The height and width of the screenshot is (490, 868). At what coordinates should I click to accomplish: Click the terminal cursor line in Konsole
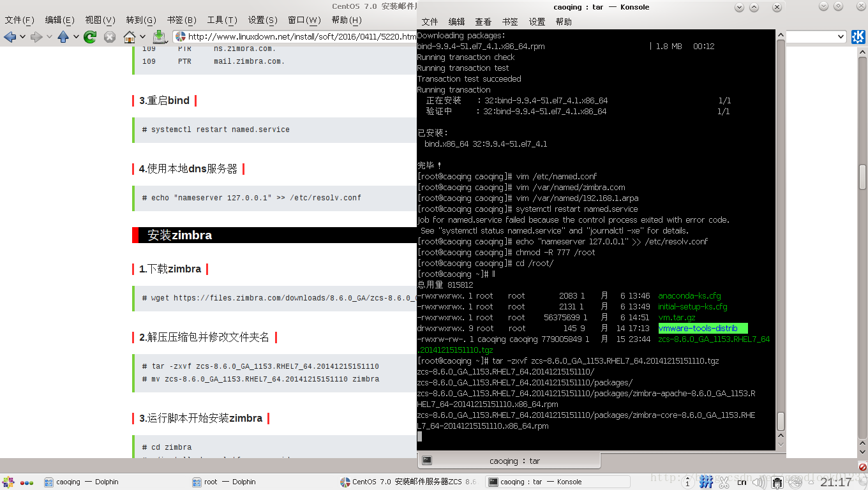(x=419, y=436)
